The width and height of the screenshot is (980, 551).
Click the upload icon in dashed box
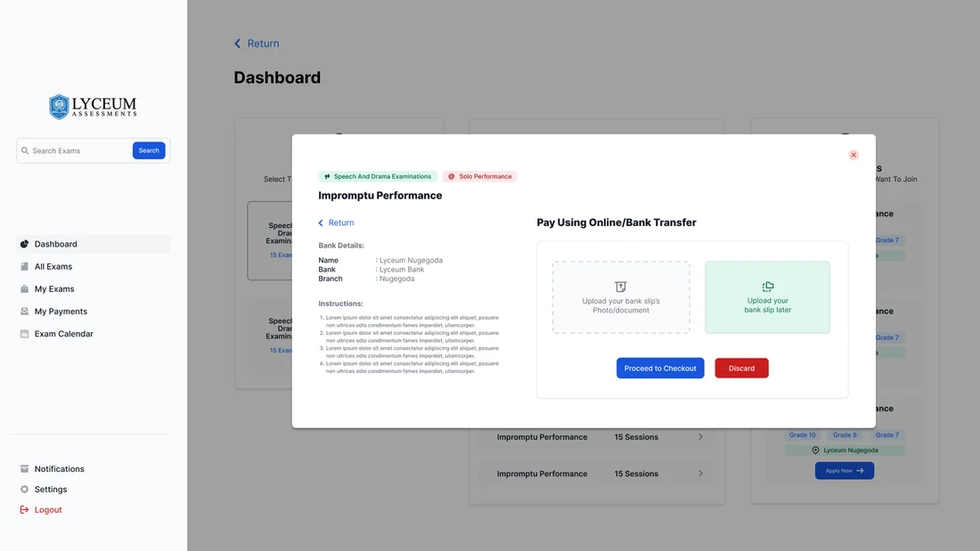coord(621,287)
